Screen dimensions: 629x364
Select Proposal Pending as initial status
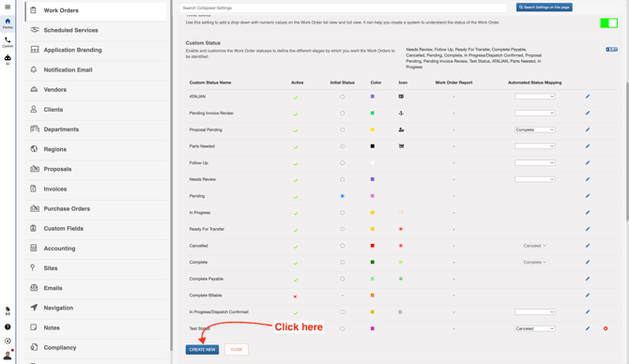click(x=342, y=129)
